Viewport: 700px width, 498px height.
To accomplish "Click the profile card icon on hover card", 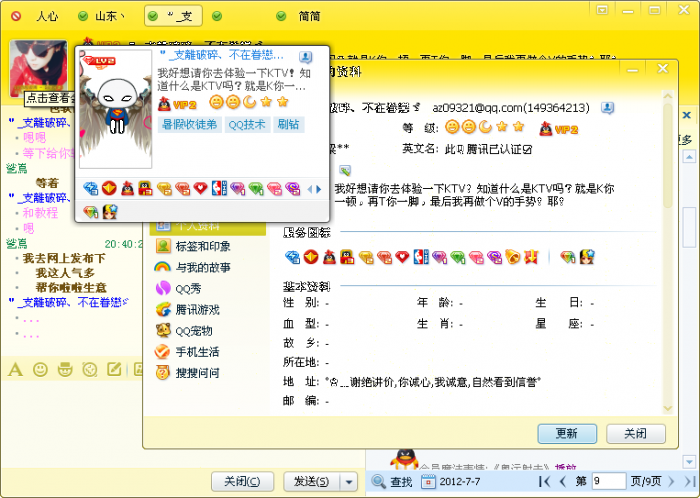I will [x=305, y=57].
